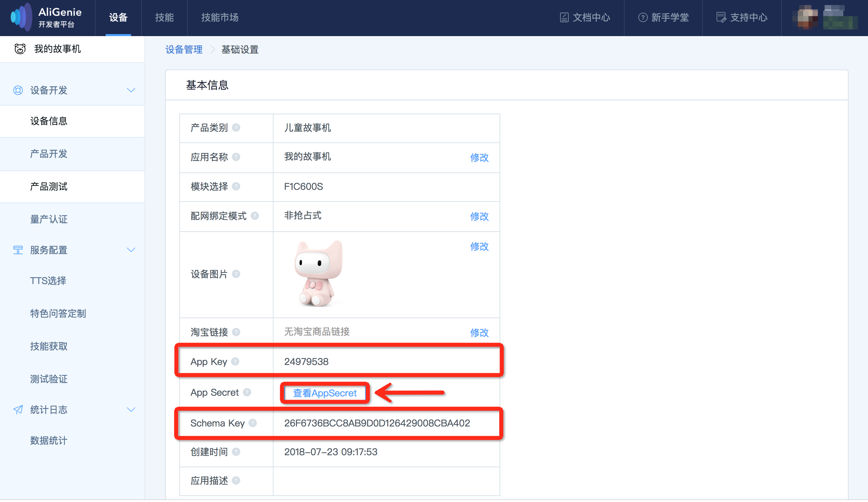Image resolution: width=868 pixels, height=502 pixels.
Task: Click 查看AppSecret button
Action: point(324,393)
